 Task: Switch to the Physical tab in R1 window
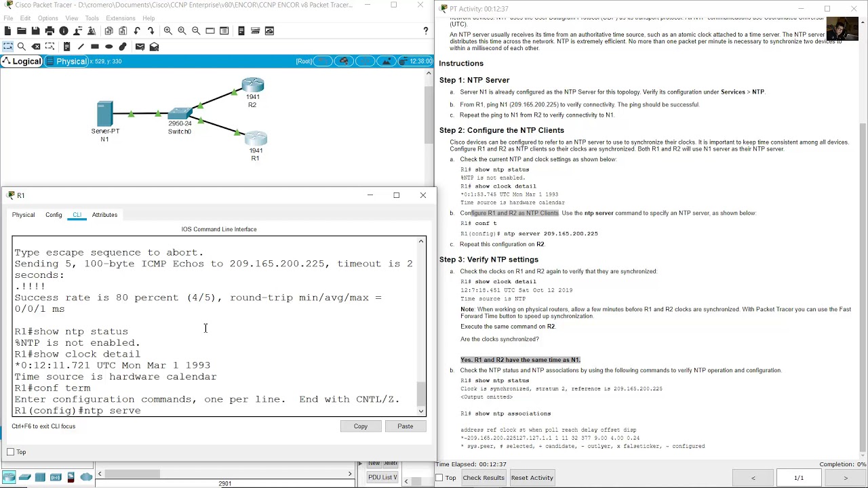23,215
